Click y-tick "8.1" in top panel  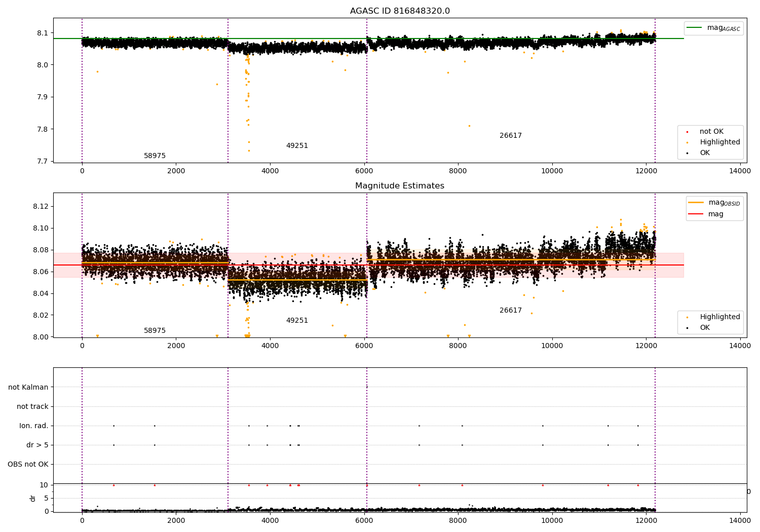coord(43,33)
